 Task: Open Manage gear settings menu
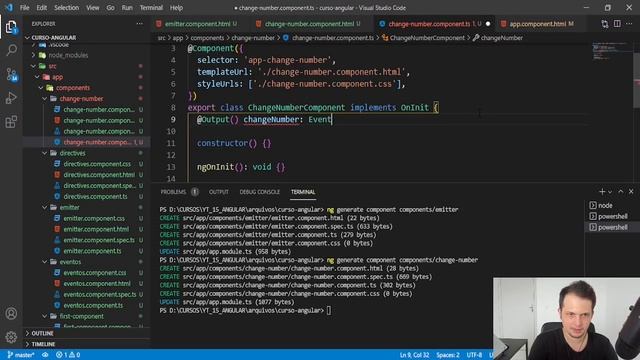coord(11,337)
